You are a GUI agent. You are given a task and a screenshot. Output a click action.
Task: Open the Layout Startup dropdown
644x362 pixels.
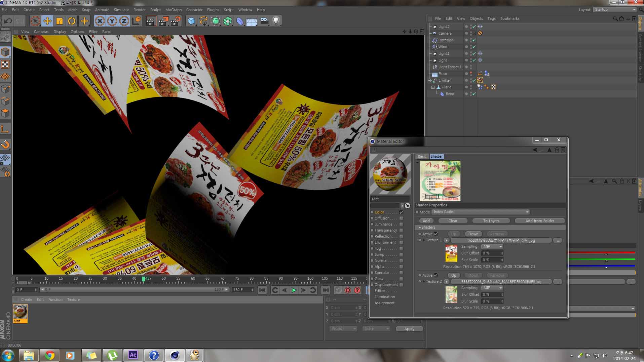(x=614, y=10)
